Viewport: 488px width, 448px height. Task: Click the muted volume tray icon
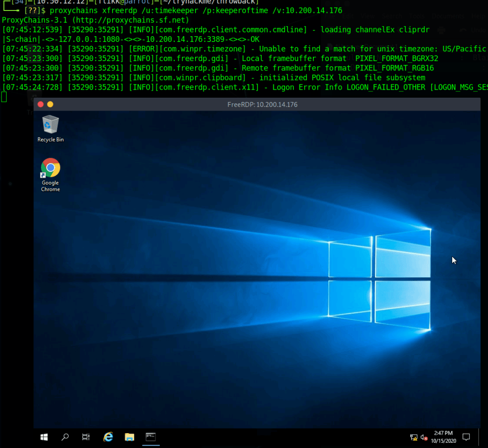424,437
